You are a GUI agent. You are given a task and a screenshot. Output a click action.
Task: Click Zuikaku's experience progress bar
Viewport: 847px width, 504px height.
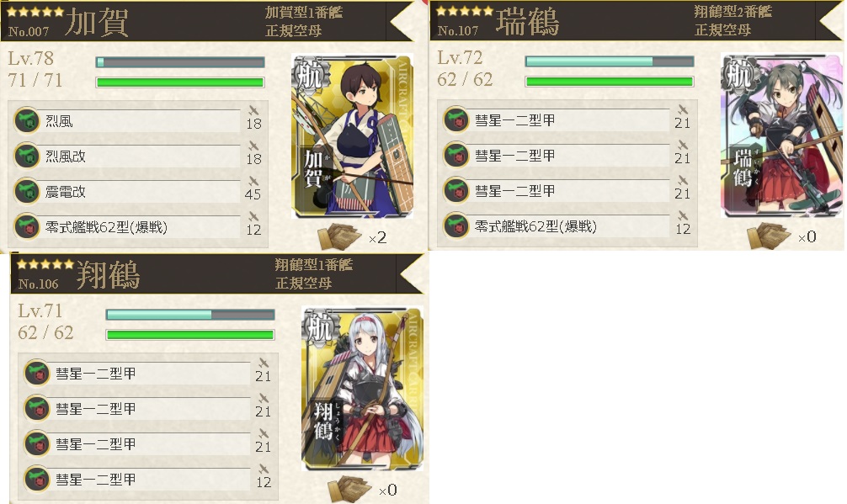pos(610,61)
